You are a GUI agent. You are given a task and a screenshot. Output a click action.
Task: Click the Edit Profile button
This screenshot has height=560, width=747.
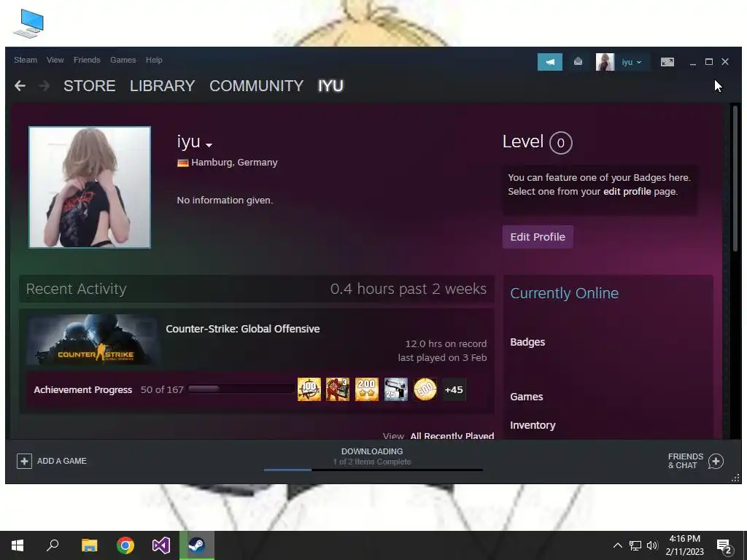click(538, 237)
